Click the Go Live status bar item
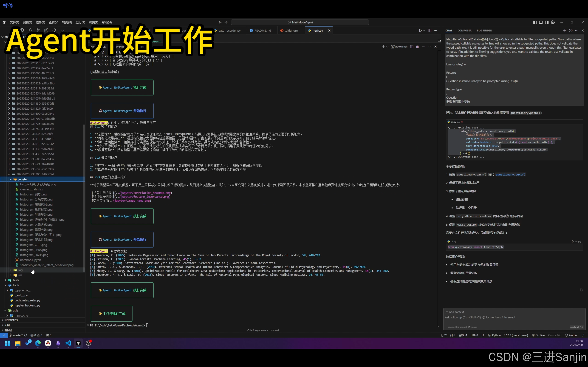Image resolution: width=588 pixels, height=367 pixels. pyautogui.click(x=538, y=335)
